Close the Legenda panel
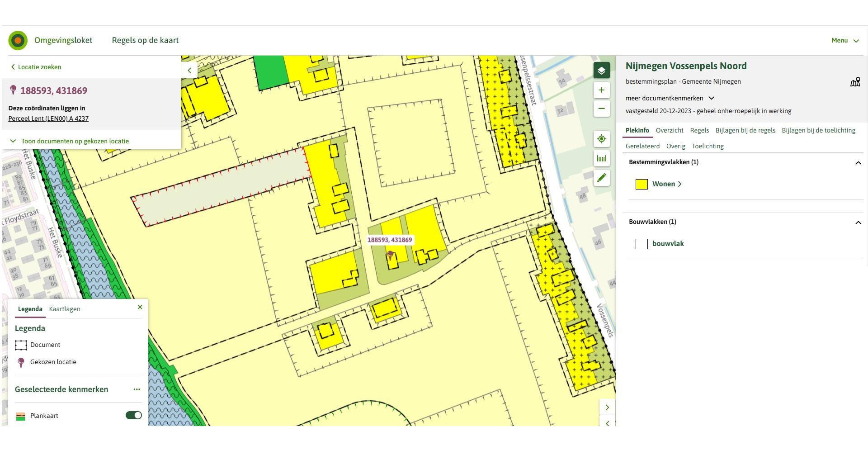868x455 pixels. click(x=140, y=307)
